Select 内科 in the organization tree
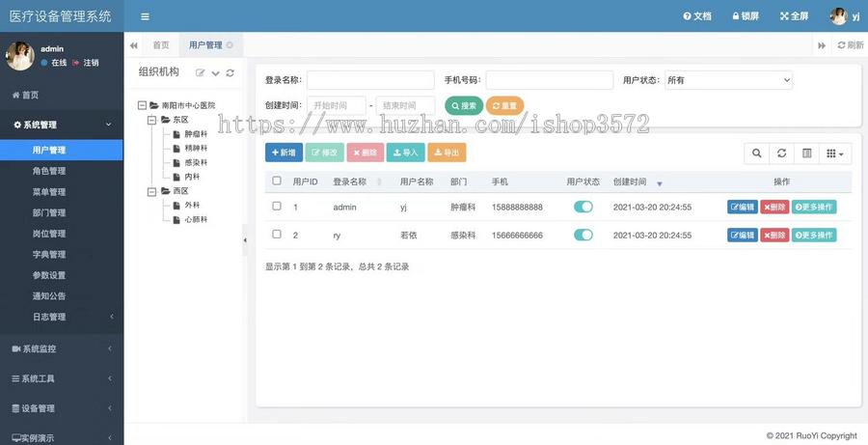This screenshot has width=868, height=445. (x=192, y=177)
